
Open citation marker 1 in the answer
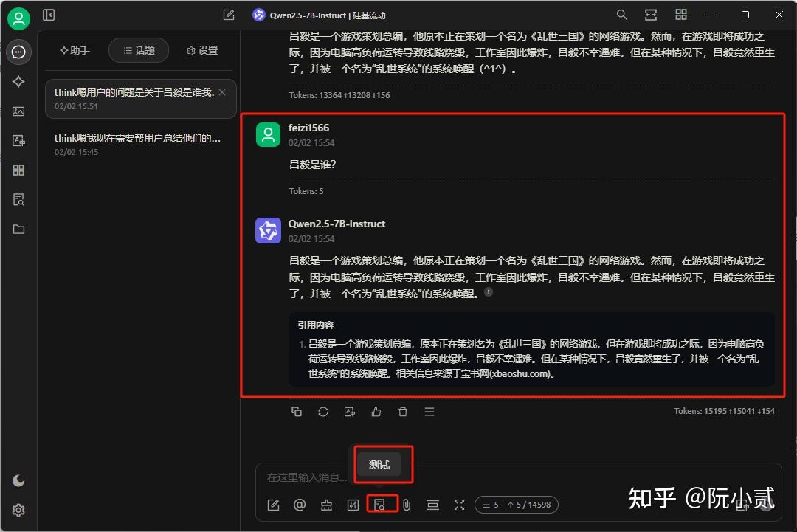[x=488, y=292]
